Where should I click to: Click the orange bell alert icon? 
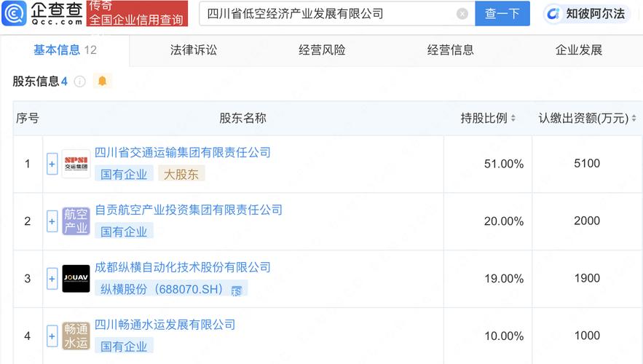tap(102, 82)
